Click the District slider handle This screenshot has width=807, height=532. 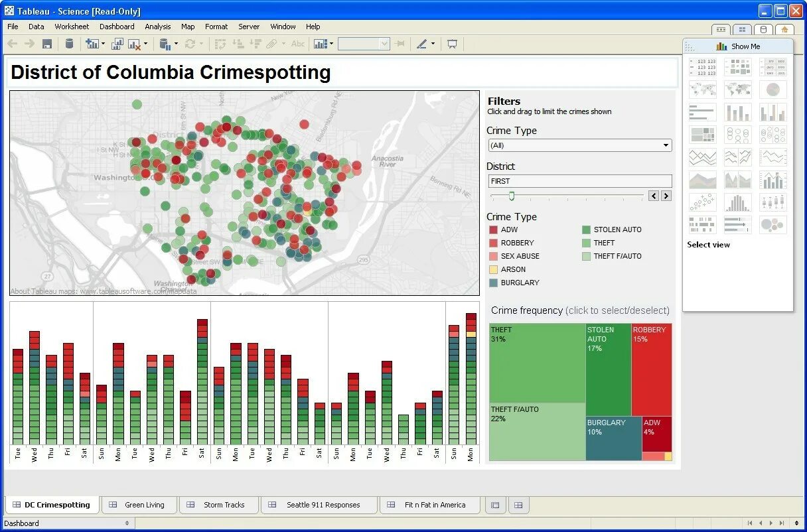512,196
